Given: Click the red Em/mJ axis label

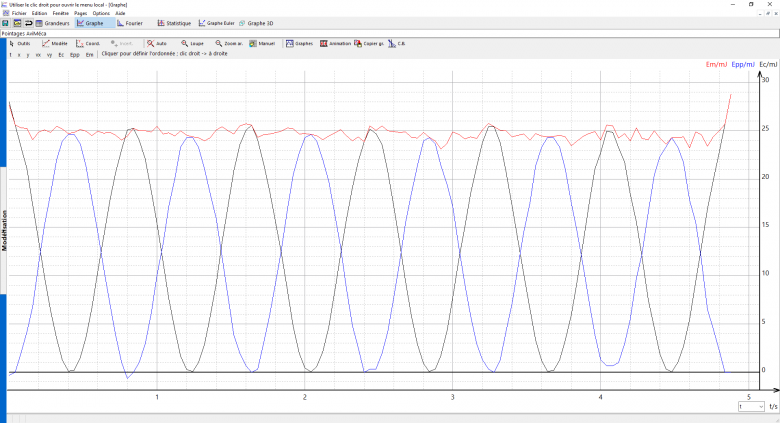Looking at the screenshot, I should (x=716, y=64).
